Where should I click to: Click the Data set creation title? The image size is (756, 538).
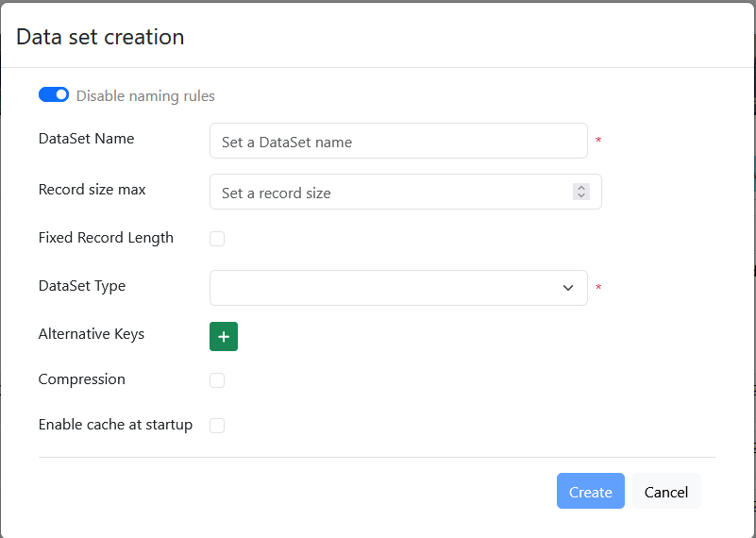click(100, 37)
